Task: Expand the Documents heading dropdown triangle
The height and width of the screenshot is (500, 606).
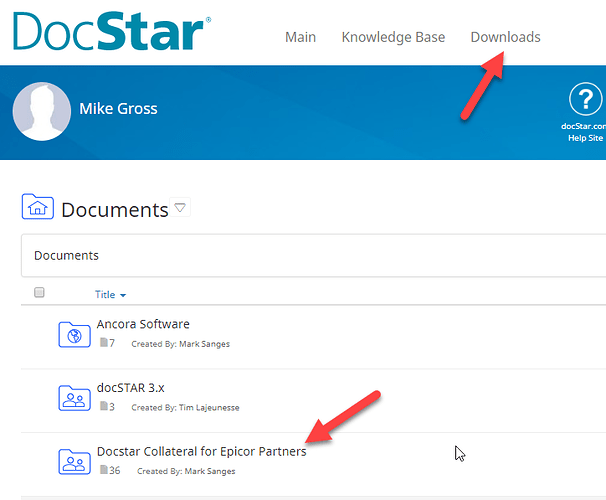Action: click(x=180, y=207)
